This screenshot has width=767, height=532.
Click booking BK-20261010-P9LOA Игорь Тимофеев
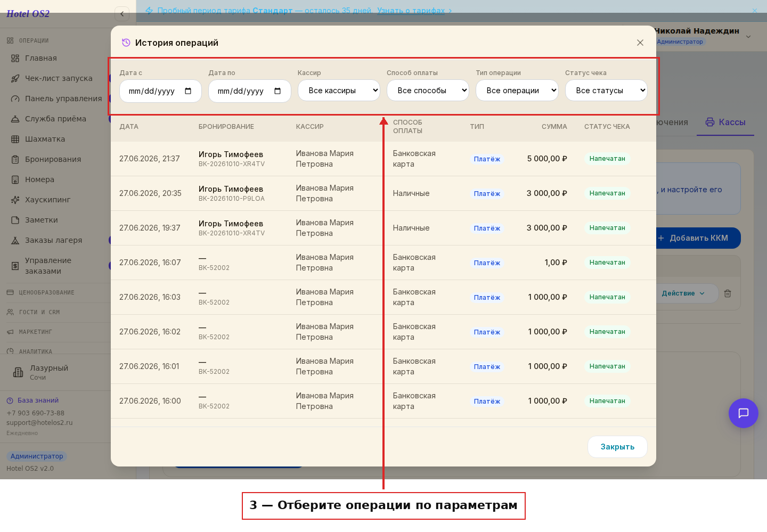[x=232, y=193]
